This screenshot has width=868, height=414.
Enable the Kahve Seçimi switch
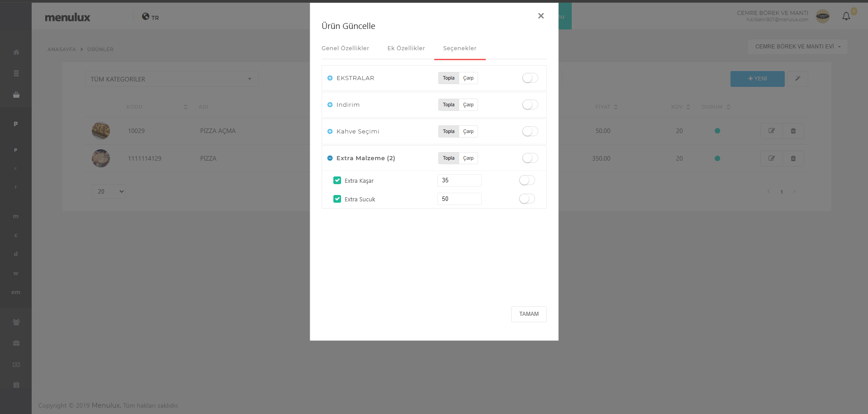pos(530,131)
